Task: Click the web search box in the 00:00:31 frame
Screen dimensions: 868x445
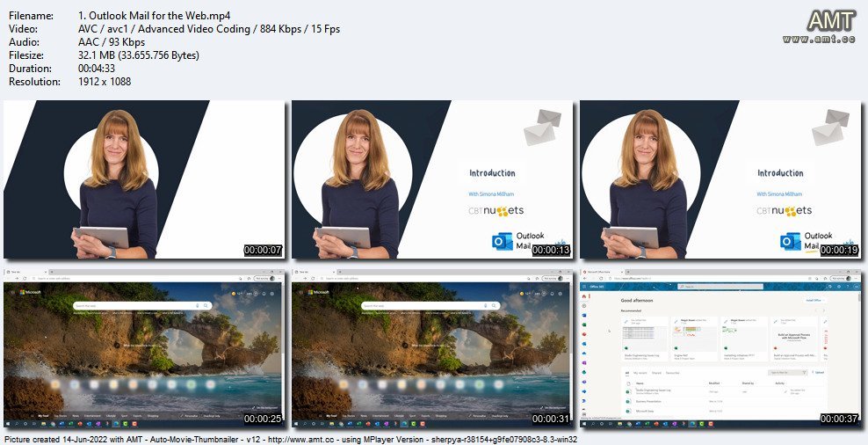Action: click(x=430, y=305)
